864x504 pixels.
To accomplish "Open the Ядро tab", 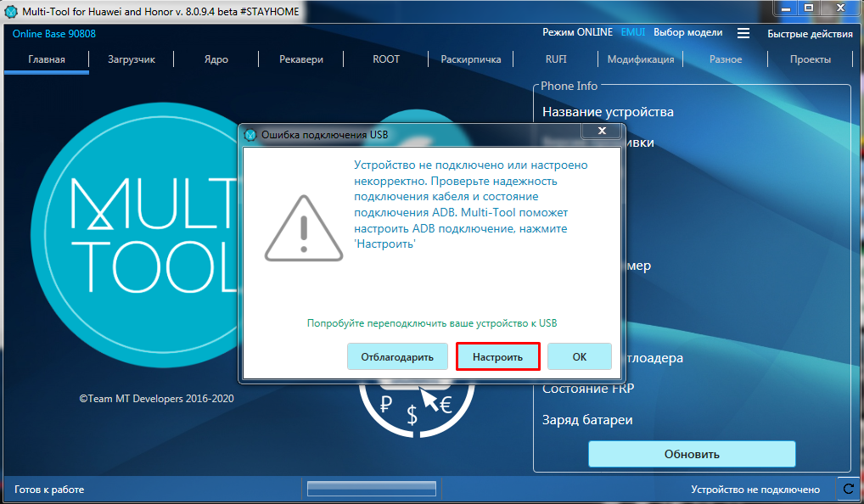I will (x=216, y=59).
